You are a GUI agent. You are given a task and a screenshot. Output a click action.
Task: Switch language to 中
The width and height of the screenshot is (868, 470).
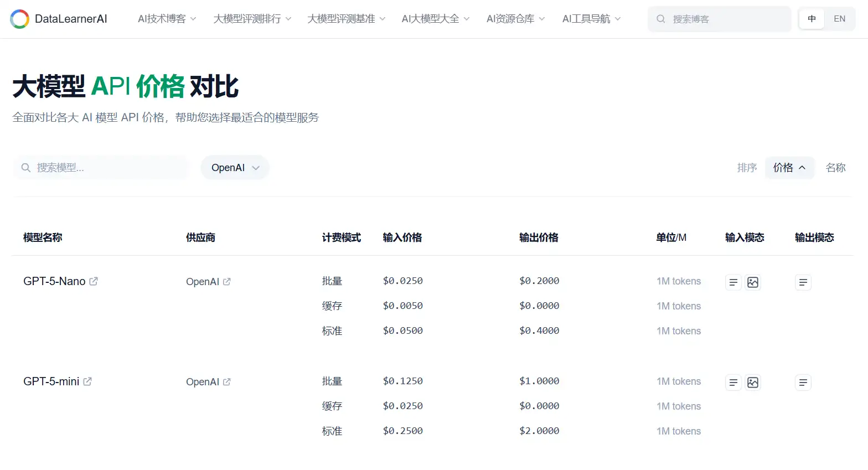[812, 19]
